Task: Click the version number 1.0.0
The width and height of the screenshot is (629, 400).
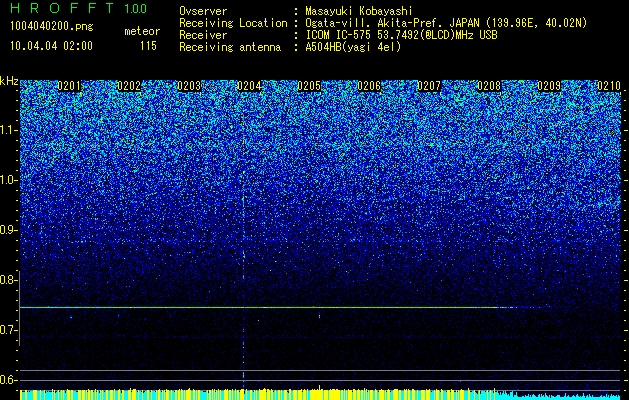Action: click(x=136, y=8)
